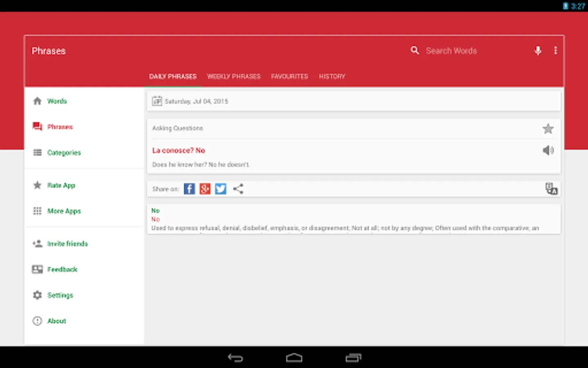Share phrase on Google Plus
Screen dimensions: 588x368
[205, 189]
